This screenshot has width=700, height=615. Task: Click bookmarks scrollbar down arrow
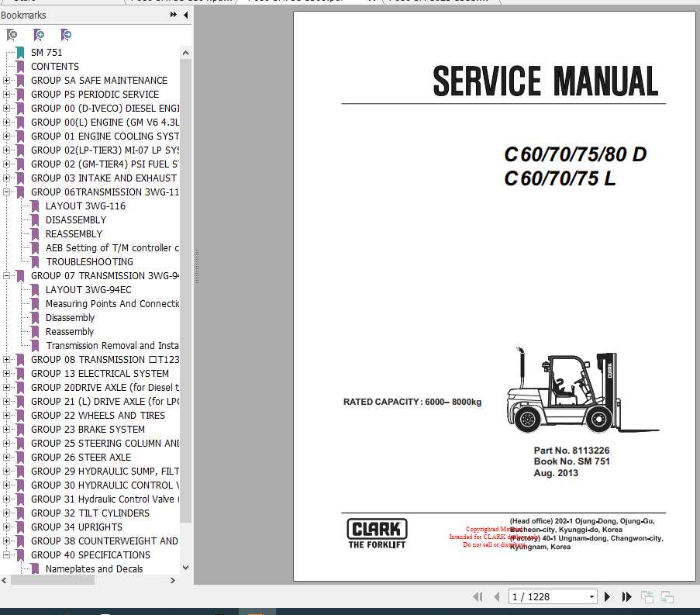pos(186,568)
